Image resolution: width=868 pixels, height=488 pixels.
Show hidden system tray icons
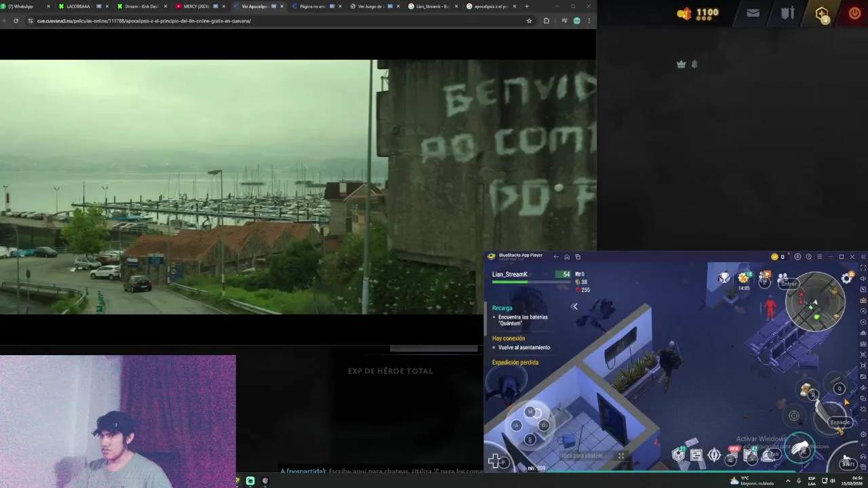(x=787, y=481)
